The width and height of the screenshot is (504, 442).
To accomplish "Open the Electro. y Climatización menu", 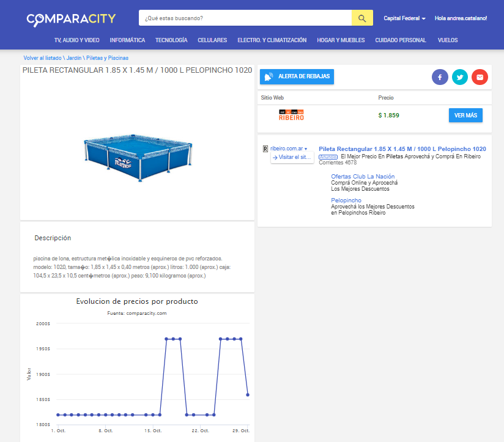I will click(272, 40).
